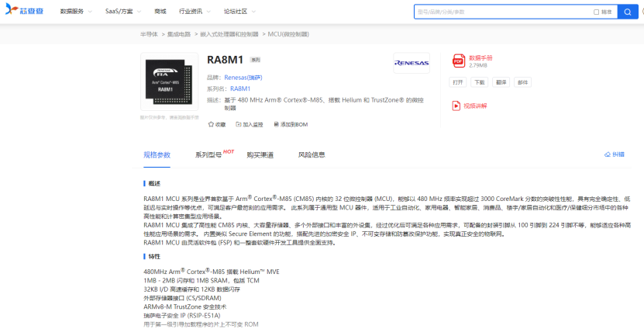Viewport: 644px width, 329px height.
Task: Click the 嵌入式处理器和控制器 breadcrumb
Action: click(x=229, y=34)
